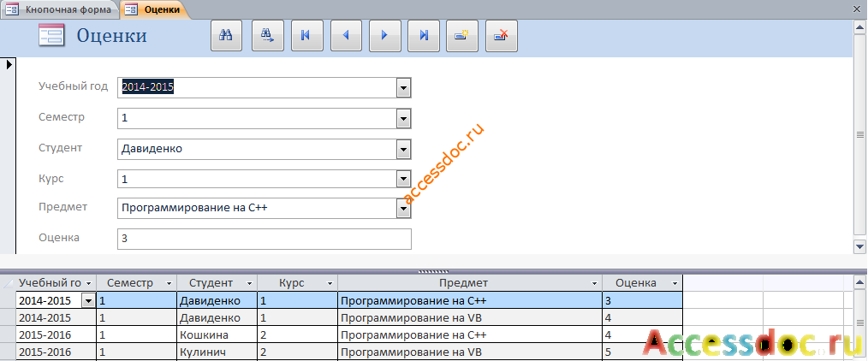Click the Программирование на VB cell in Кулинич row
The height and width of the screenshot is (361, 868).
470,352
